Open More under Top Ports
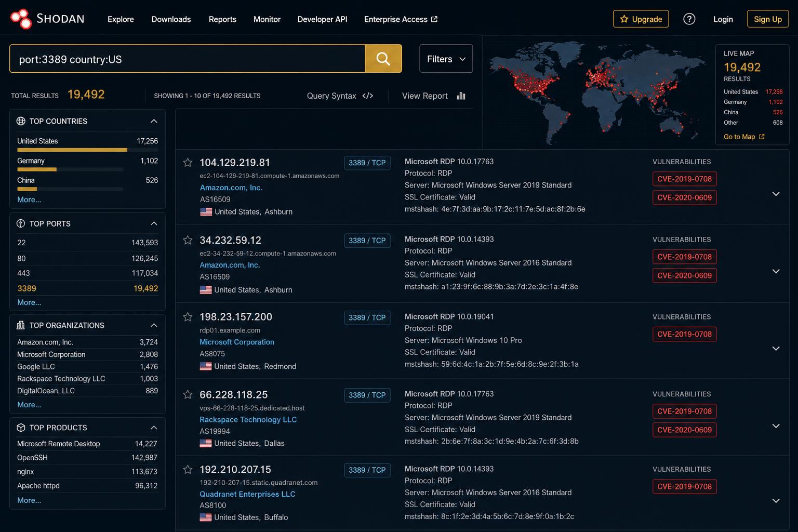This screenshot has height=532, width=798. 29,302
